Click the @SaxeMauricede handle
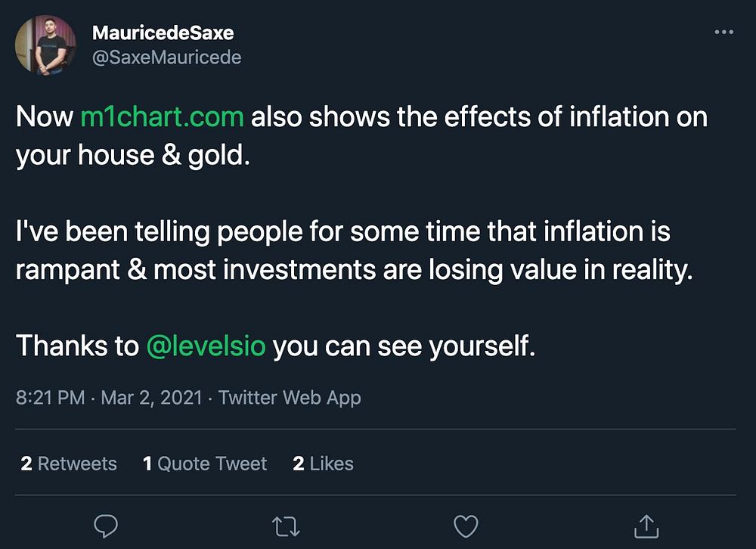 (x=166, y=57)
